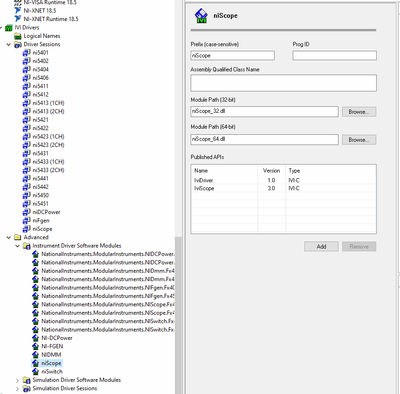Click the Logical Names folder icon

(18, 36)
